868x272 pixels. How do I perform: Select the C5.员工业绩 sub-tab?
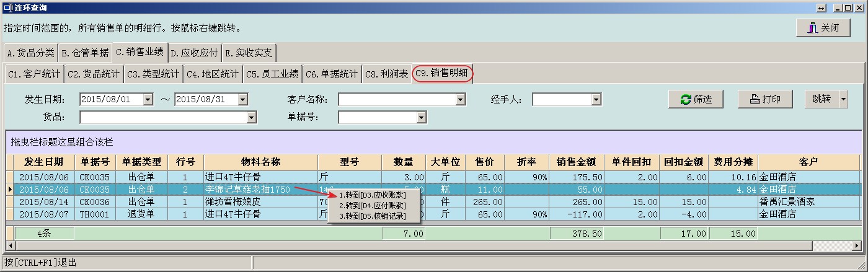click(x=272, y=74)
